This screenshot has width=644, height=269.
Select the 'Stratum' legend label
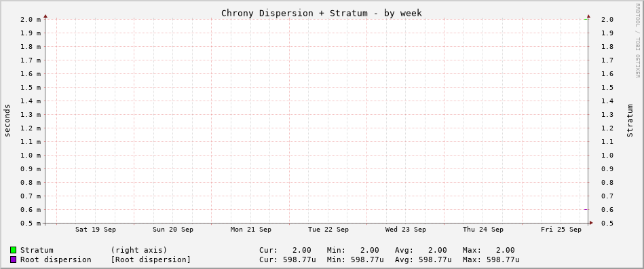click(37, 250)
